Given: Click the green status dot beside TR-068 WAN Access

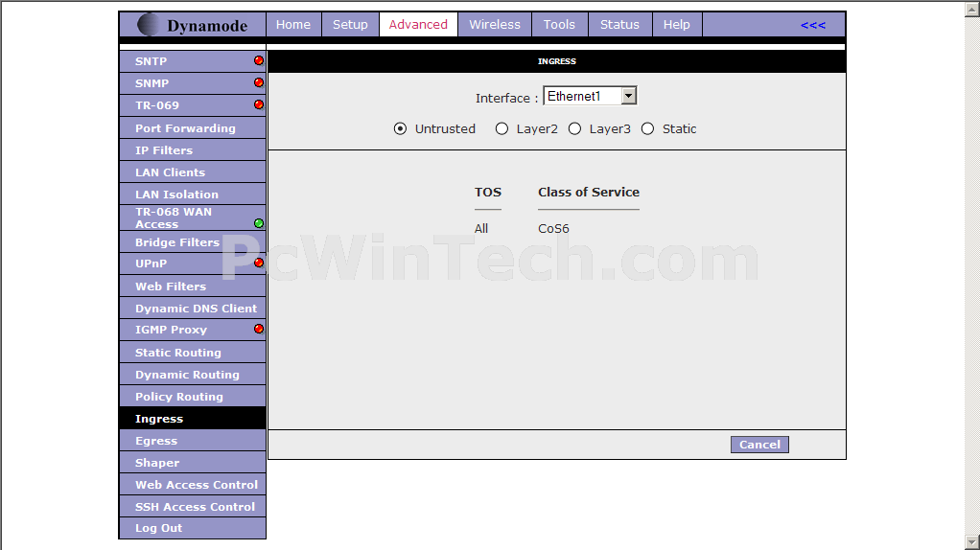Looking at the screenshot, I should (259, 223).
